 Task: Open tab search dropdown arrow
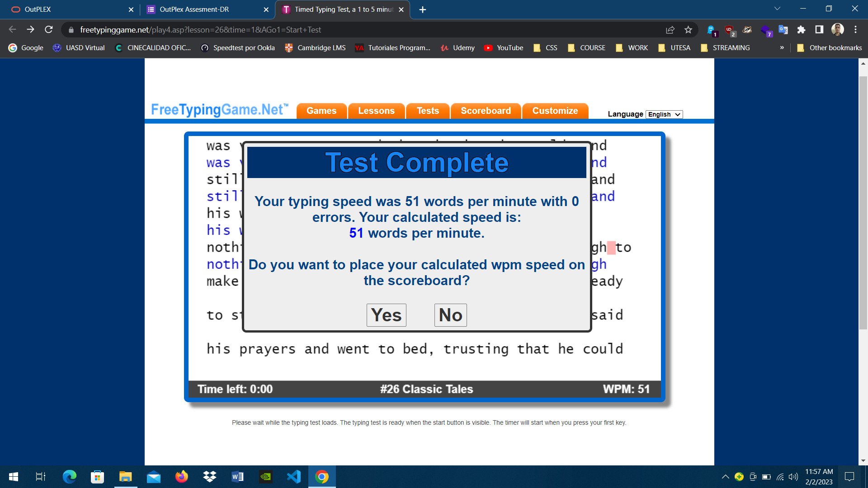click(x=777, y=9)
